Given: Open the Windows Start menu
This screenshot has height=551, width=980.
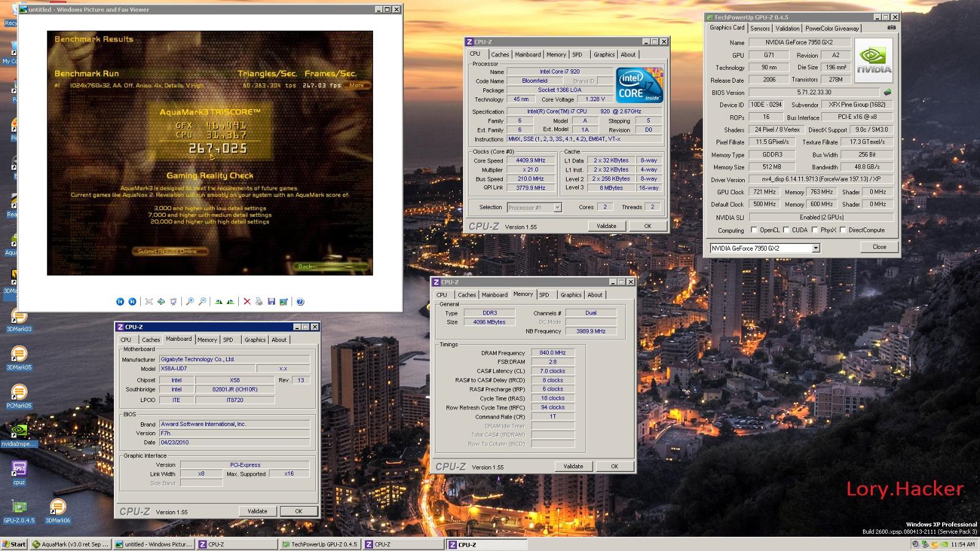Looking at the screenshot, I should (14, 544).
